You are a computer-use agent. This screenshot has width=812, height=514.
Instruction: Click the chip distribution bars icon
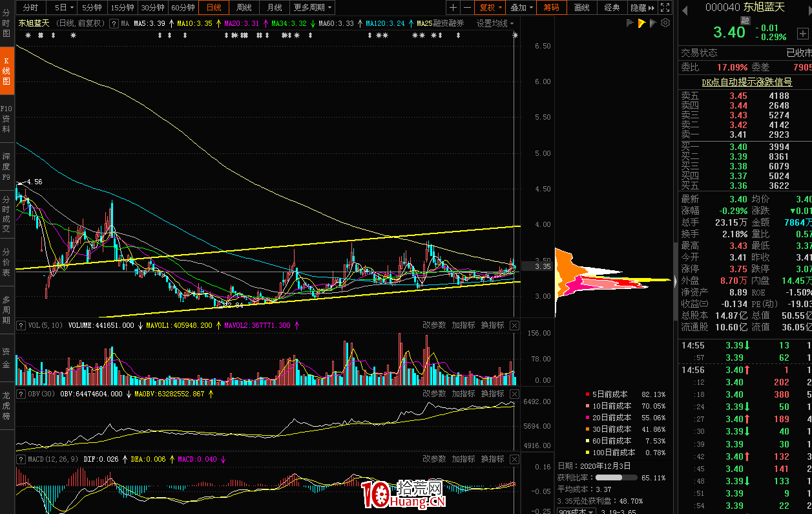click(630, 23)
